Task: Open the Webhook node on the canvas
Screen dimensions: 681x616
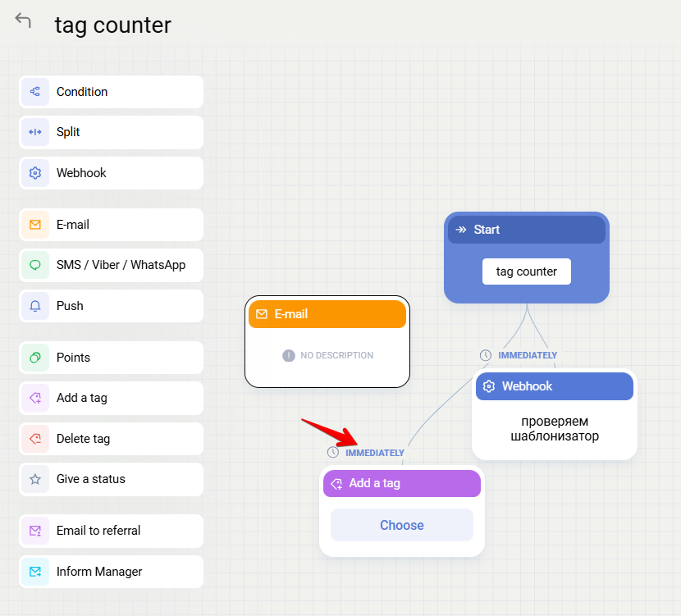Action: tap(554, 386)
